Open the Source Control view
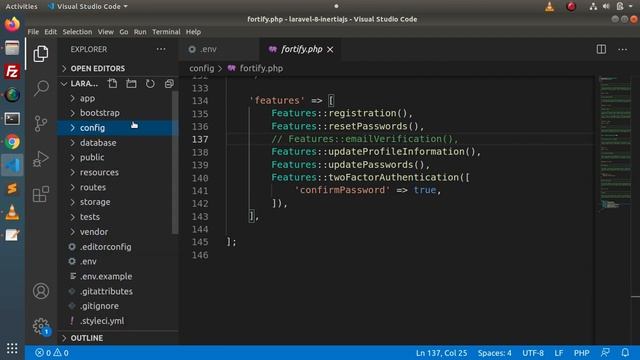The width and height of the screenshot is (640, 360). click(x=41, y=123)
